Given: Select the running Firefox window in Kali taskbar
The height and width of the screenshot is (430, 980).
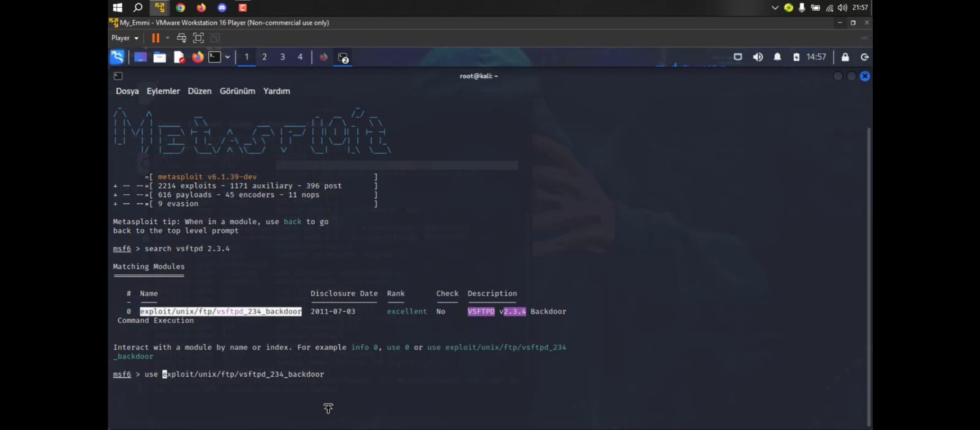Looking at the screenshot, I should (323, 57).
